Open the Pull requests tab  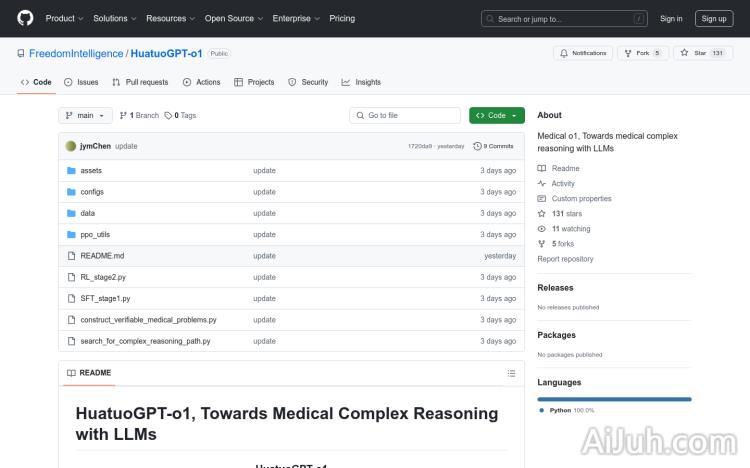[140, 82]
